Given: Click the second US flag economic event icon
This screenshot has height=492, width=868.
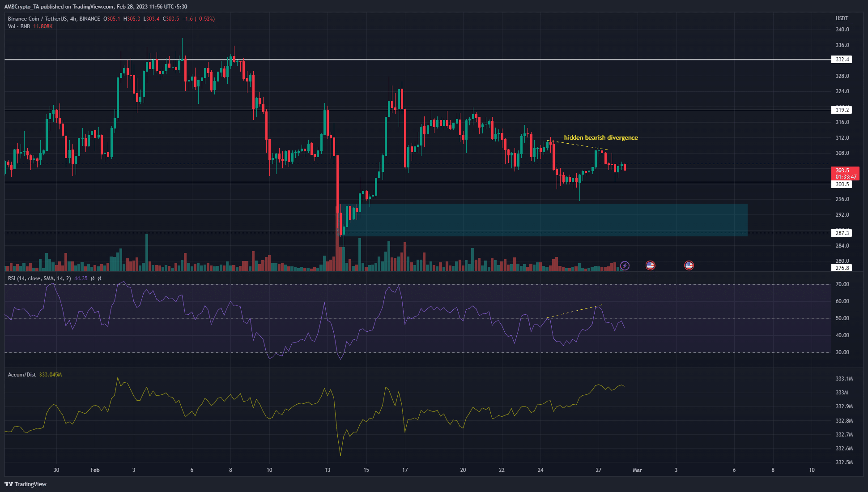Looking at the screenshot, I should point(689,266).
